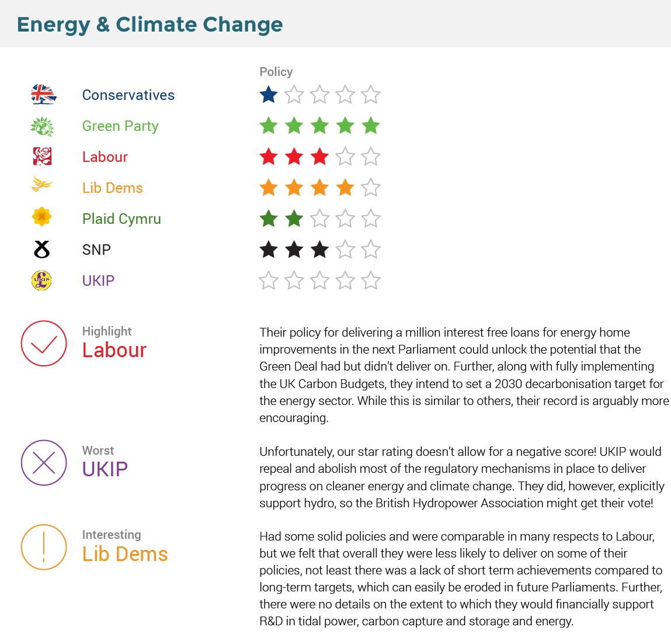Click the UKIP pound sign logo

point(41,281)
